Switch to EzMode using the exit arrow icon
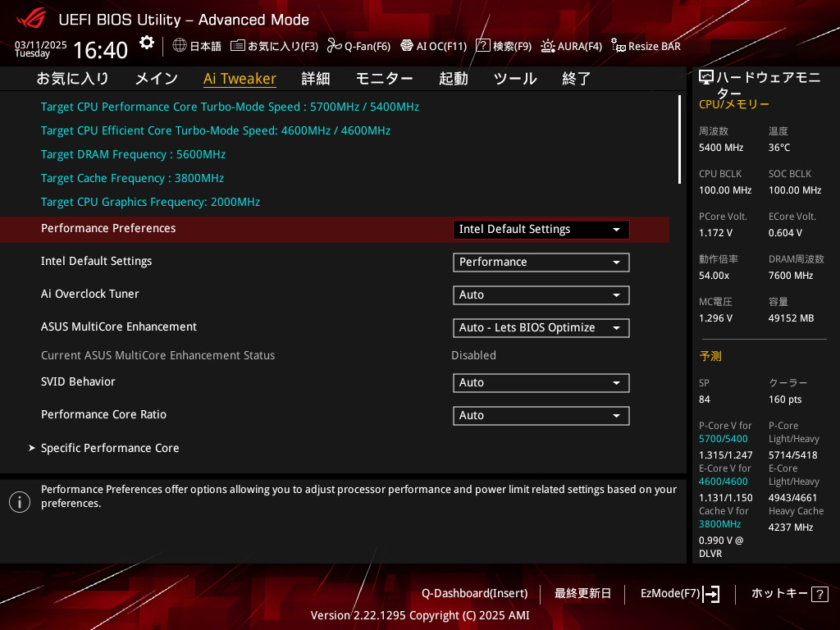 pyautogui.click(x=711, y=594)
